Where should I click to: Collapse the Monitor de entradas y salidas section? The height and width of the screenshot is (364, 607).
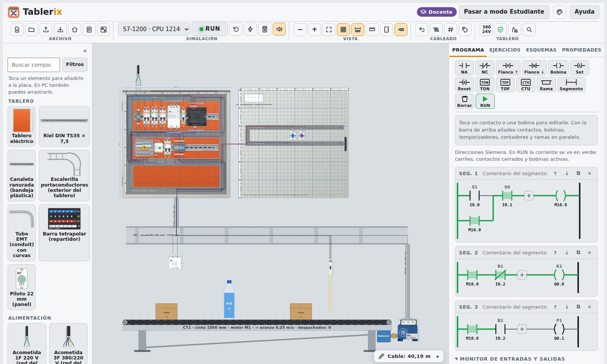click(510, 359)
